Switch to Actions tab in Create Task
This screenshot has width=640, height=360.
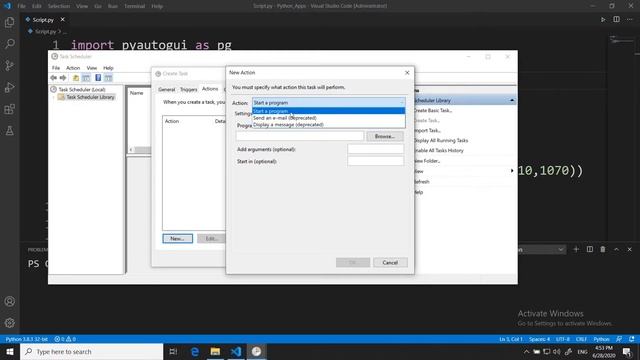click(210, 89)
